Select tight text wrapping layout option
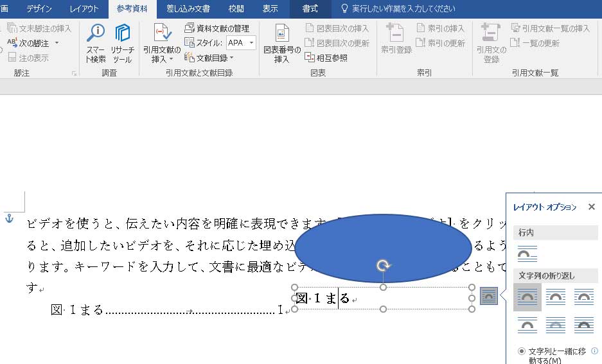The width and height of the screenshot is (602, 364). (x=556, y=297)
